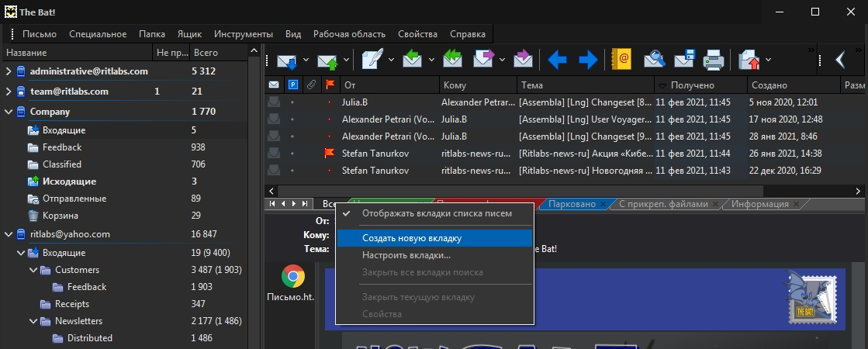This screenshot has height=349, width=868.
Task: Click the Send queued mail icon
Action: tap(327, 59)
